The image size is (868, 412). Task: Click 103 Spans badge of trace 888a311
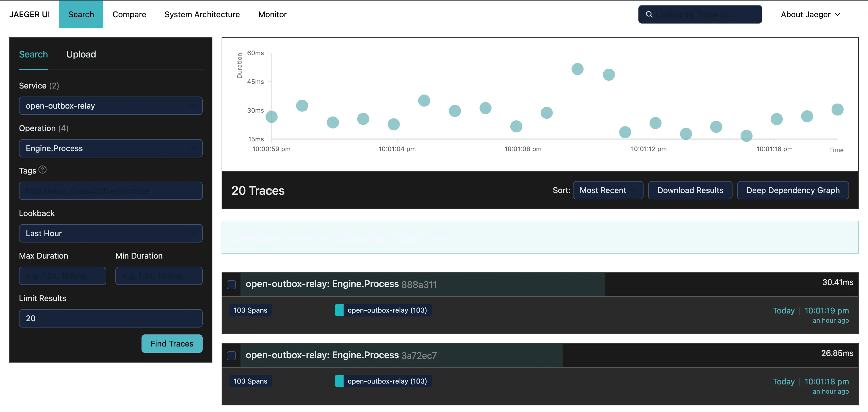tap(250, 310)
